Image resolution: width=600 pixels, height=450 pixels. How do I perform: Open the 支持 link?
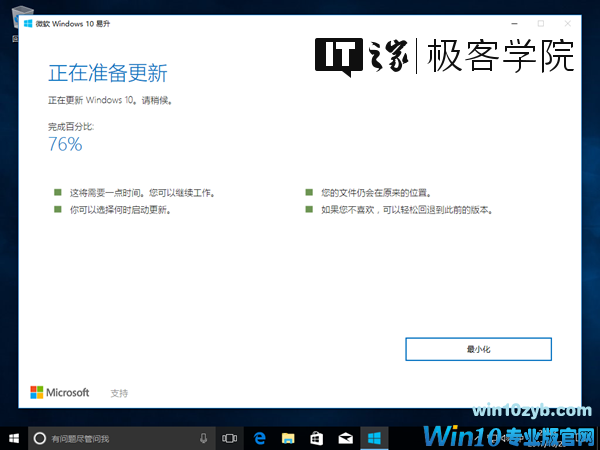pos(119,393)
